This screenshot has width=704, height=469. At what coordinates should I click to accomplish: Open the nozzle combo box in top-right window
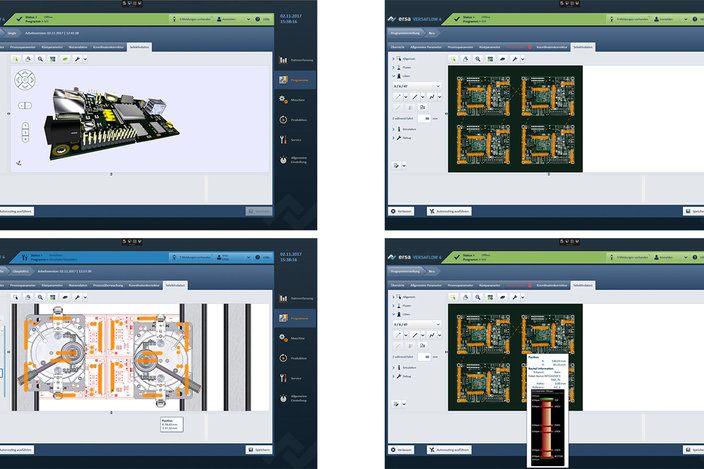417,86
